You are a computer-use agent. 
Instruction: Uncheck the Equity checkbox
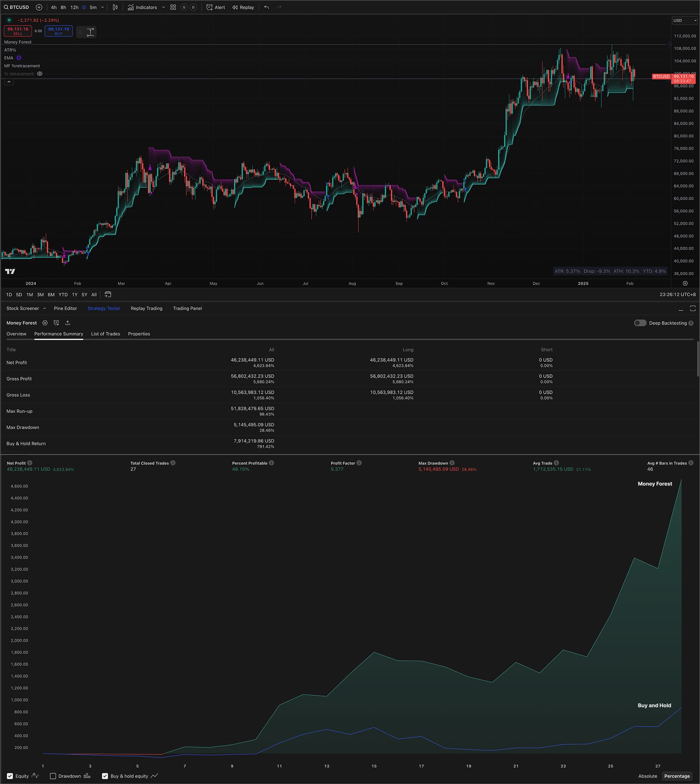click(10, 776)
